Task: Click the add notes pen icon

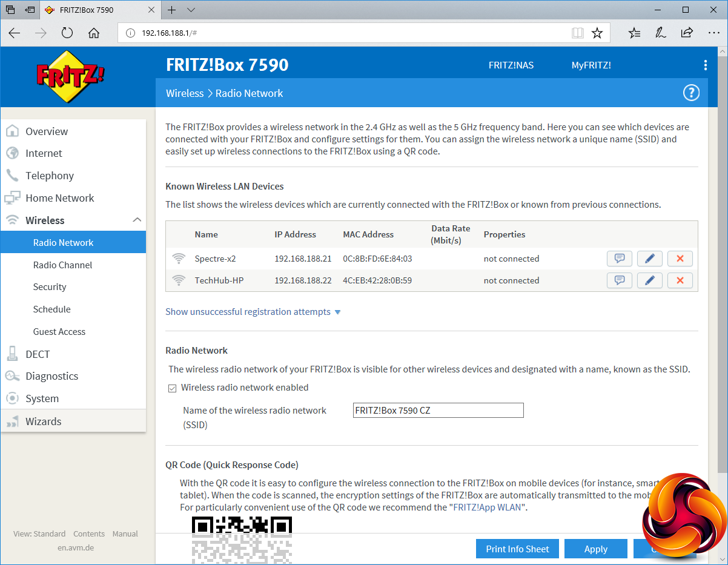Action: (x=661, y=33)
